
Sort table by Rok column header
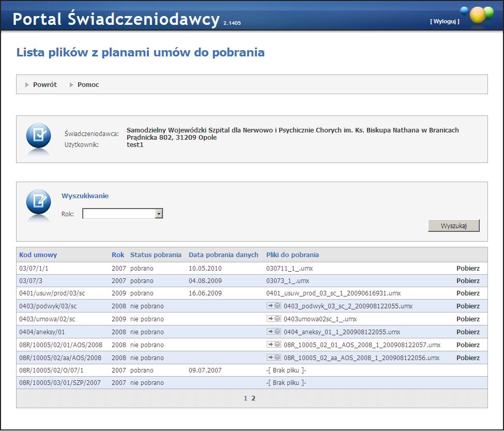click(118, 255)
